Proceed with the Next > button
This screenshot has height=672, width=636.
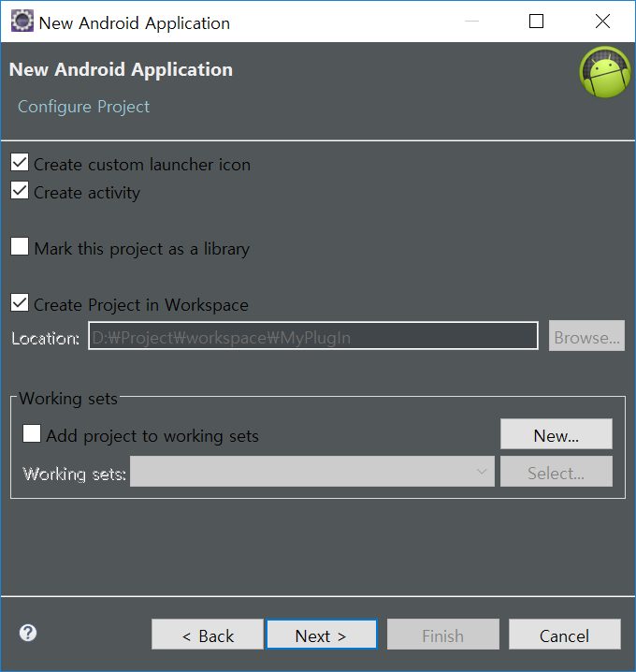click(x=322, y=635)
